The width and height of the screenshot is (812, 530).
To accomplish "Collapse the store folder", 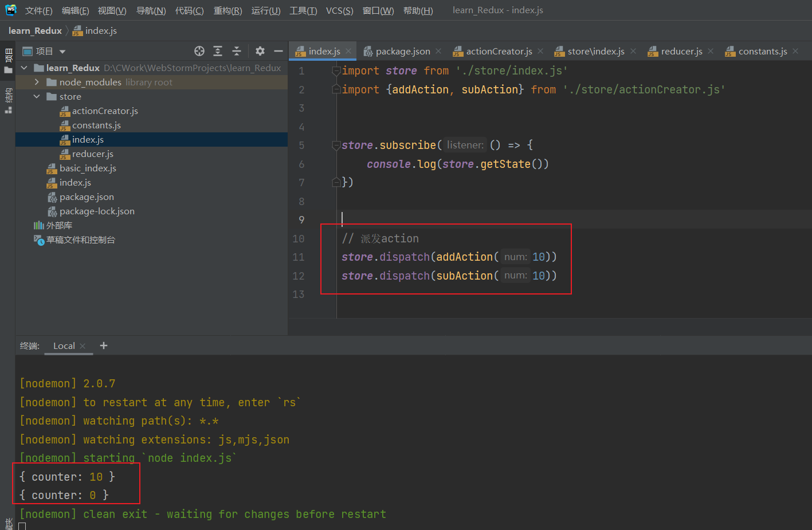I will point(37,96).
